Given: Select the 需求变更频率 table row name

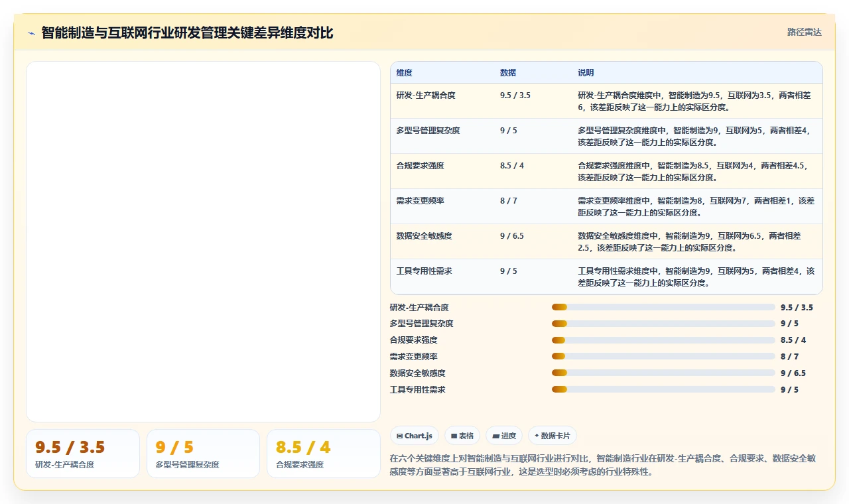Looking at the screenshot, I should (x=421, y=201).
